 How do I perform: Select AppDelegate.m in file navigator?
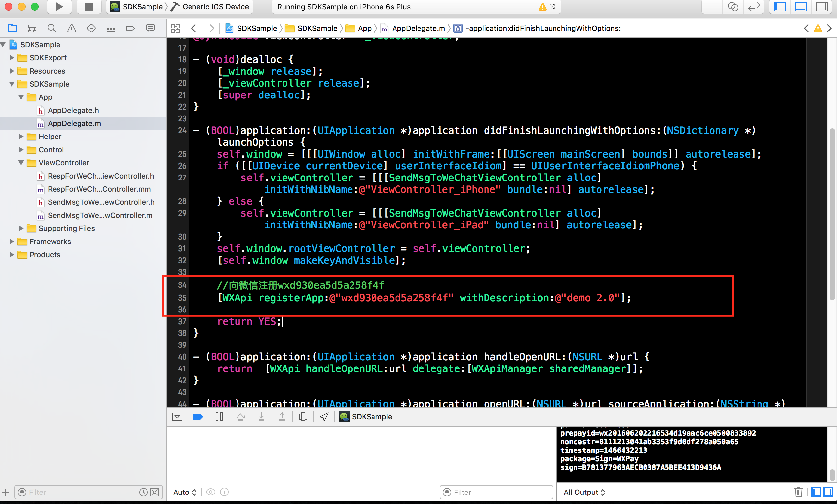[74, 123]
